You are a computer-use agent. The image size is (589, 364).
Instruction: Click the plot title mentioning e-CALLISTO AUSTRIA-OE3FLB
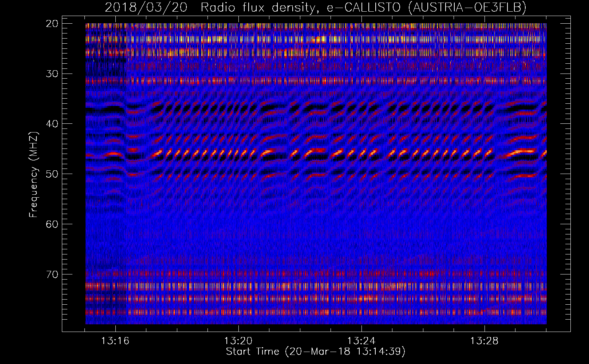click(316, 7)
